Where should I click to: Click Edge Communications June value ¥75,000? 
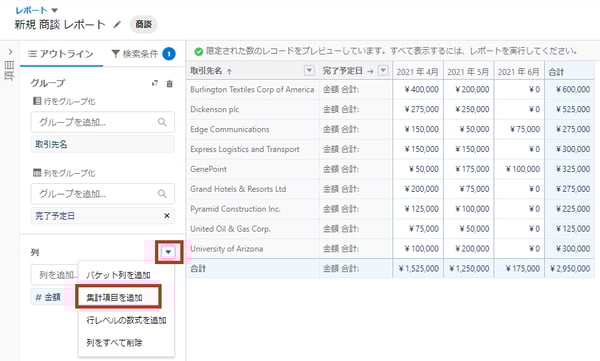(525, 129)
